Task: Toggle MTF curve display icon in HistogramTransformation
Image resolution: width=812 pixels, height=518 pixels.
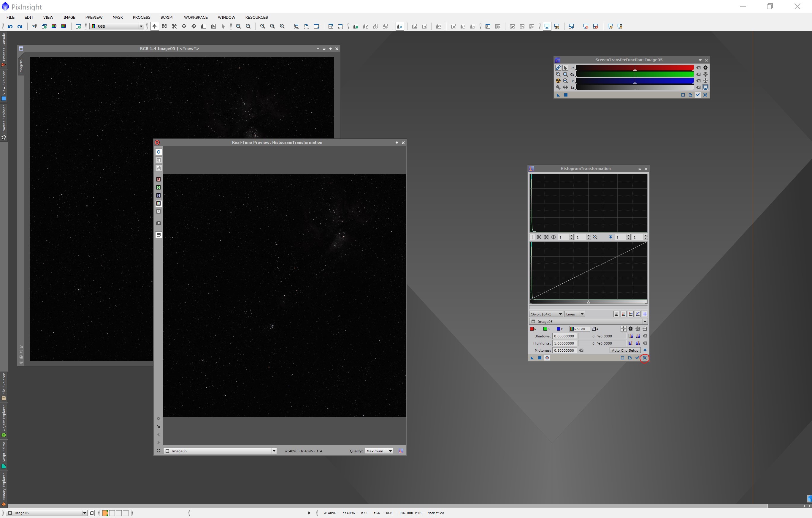Action: click(x=638, y=314)
